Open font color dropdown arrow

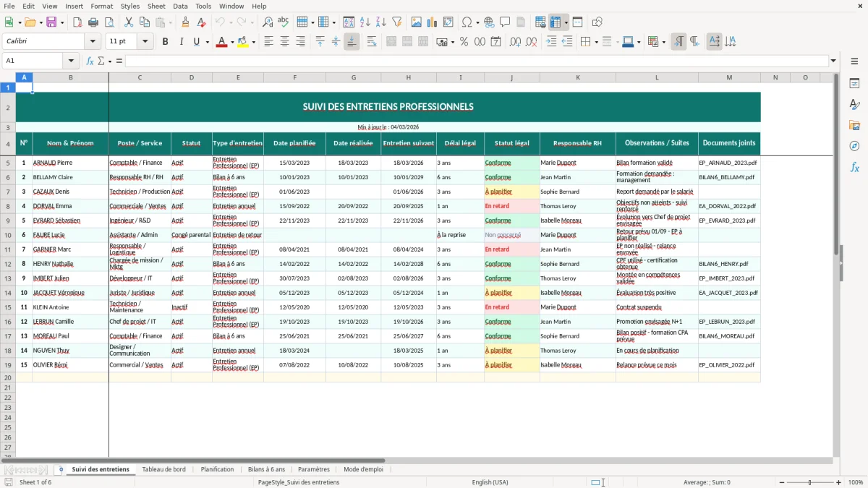coord(231,42)
